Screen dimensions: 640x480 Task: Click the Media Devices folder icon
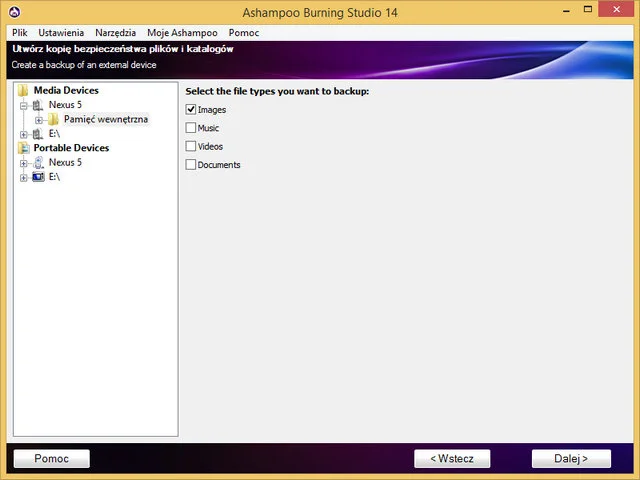[23, 91]
